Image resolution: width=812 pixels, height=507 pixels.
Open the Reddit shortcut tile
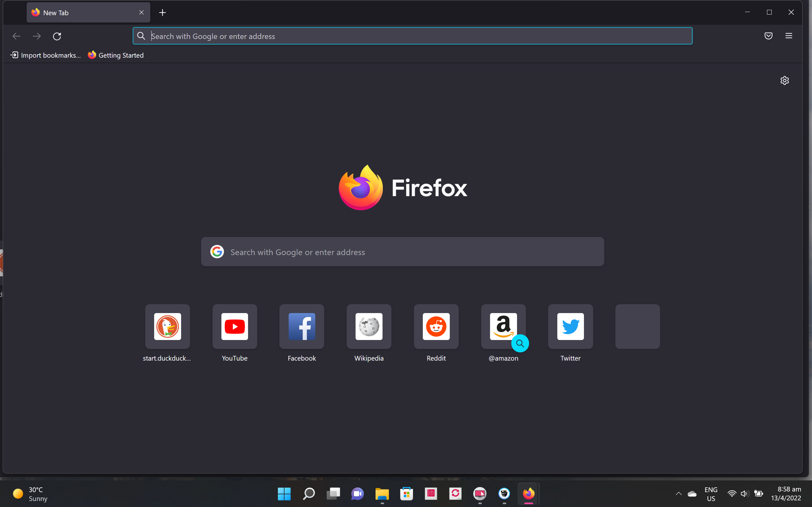click(x=436, y=327)
